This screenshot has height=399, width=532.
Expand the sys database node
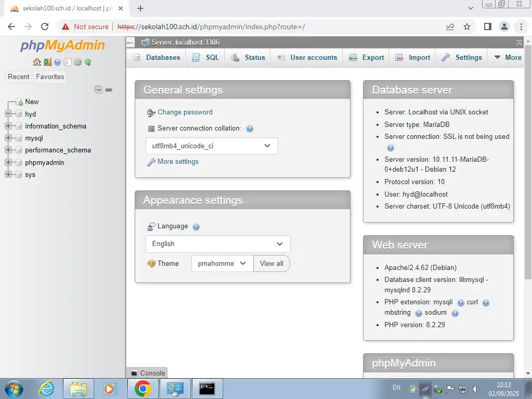[8, 174]
